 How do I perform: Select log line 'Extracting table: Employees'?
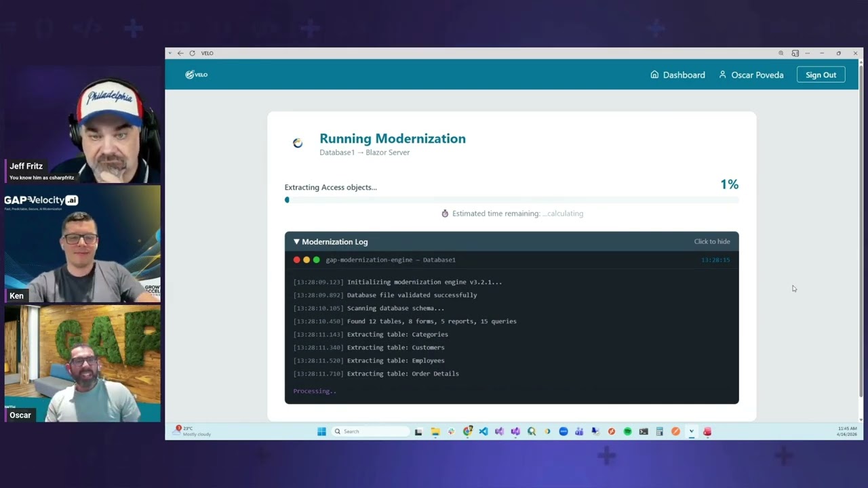point(369,361)
